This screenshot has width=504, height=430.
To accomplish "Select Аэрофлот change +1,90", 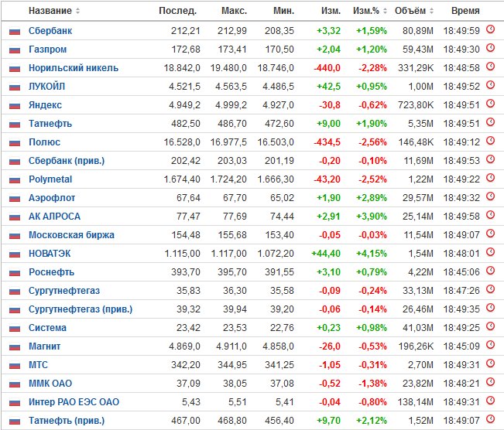I will pos(328,198).
